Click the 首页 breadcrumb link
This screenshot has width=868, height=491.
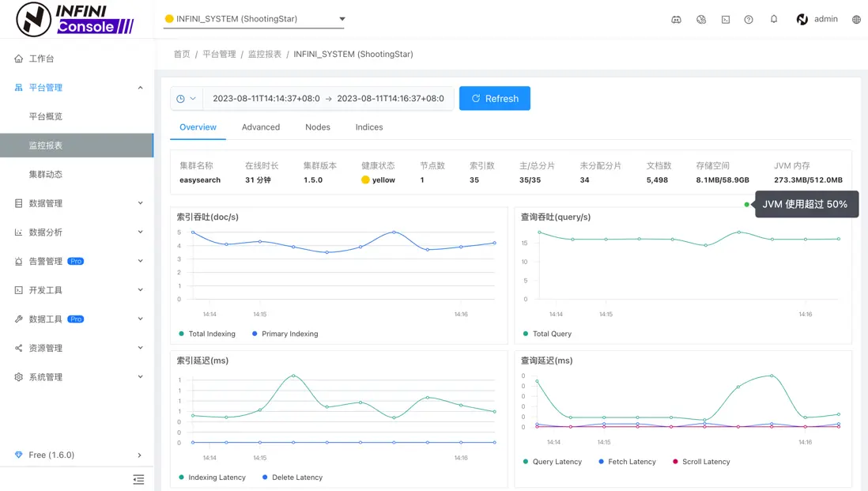tap(182, 55)
